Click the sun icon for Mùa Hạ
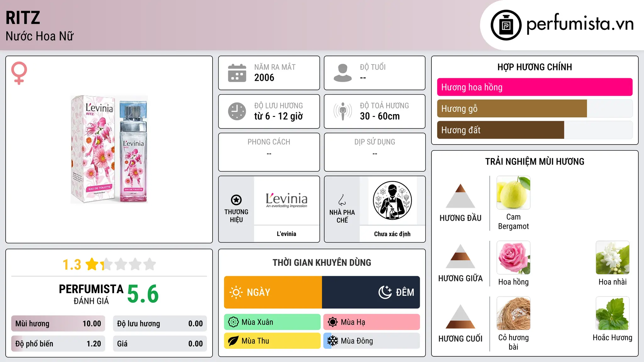Image resolution: width=644 pixels, height=362 pixels. [333, 322]
